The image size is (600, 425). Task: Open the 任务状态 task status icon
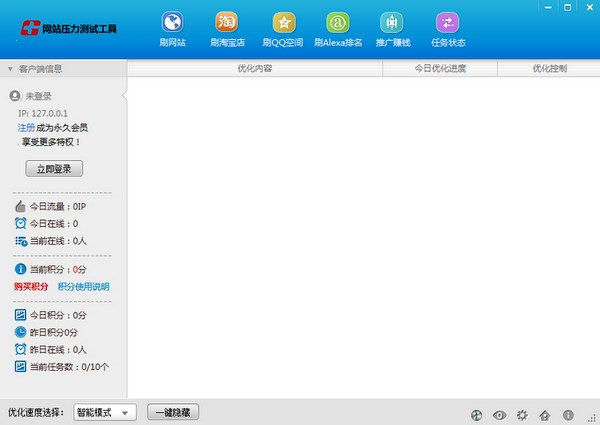(x=447, y=23)
